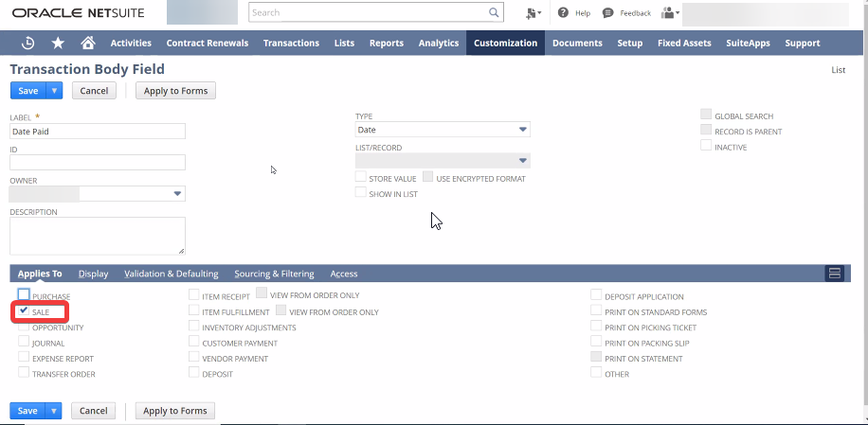Click the top Cancel button
Viewport: 868px width, 425px height.
point(94,91)
